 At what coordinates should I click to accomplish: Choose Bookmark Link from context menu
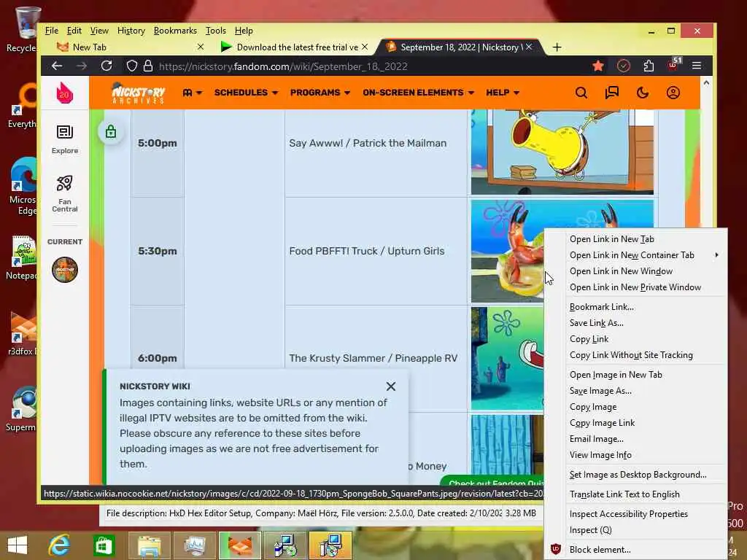pyautogui.click(x=636, y=307)
